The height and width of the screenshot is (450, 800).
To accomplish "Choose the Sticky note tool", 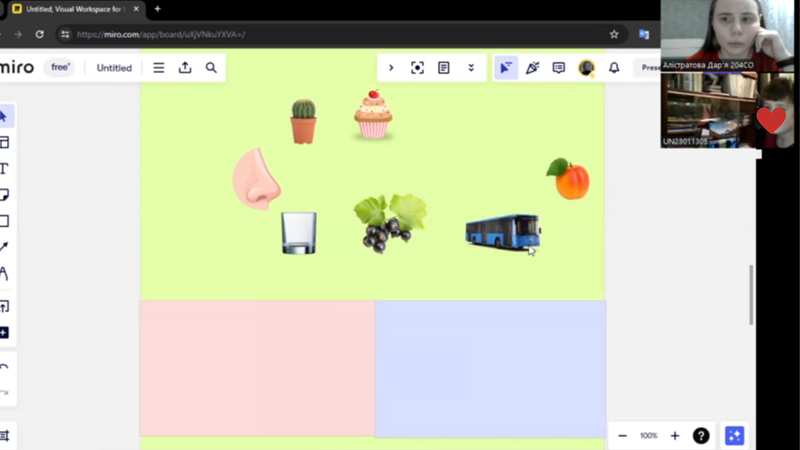I will click(5, 195).
